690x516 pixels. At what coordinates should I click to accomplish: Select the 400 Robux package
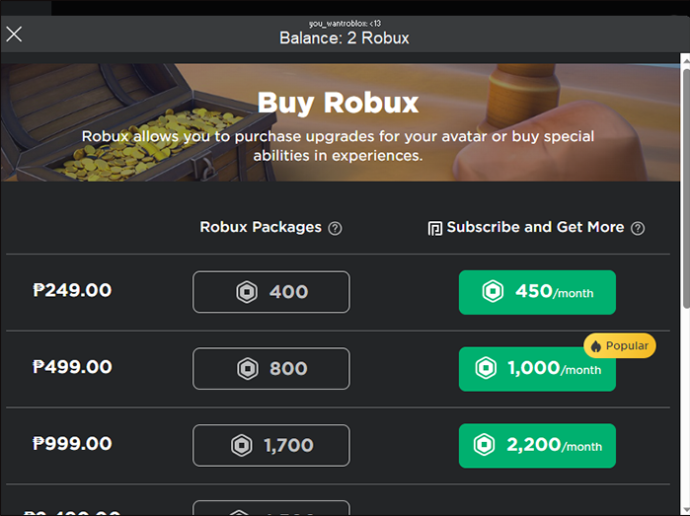coord(271,292)
